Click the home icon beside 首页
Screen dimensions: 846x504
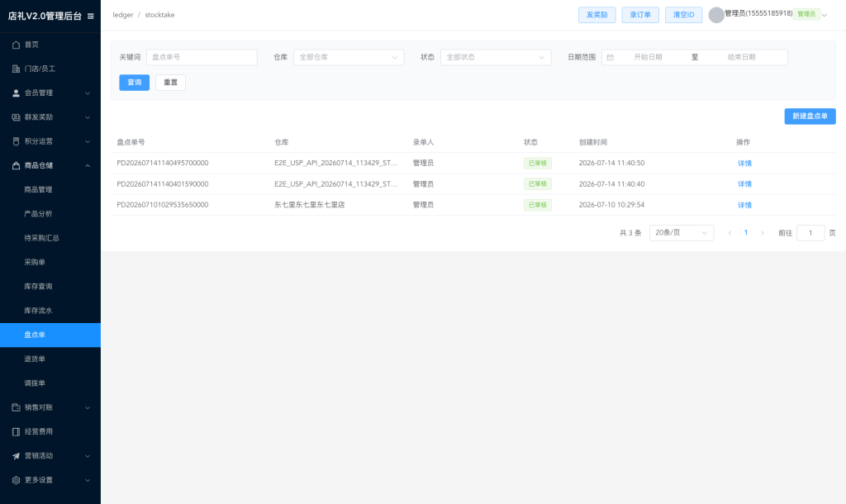(x=17, y=45)
